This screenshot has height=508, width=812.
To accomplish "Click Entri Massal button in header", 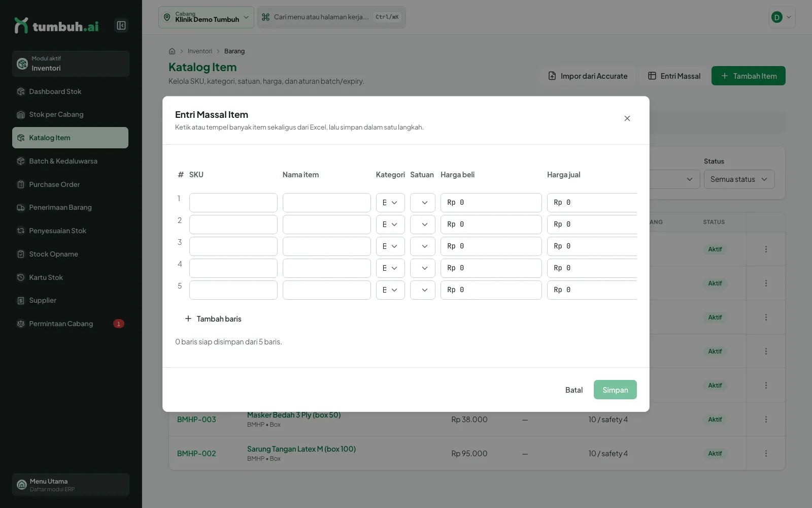I will [x=674, y=76].
